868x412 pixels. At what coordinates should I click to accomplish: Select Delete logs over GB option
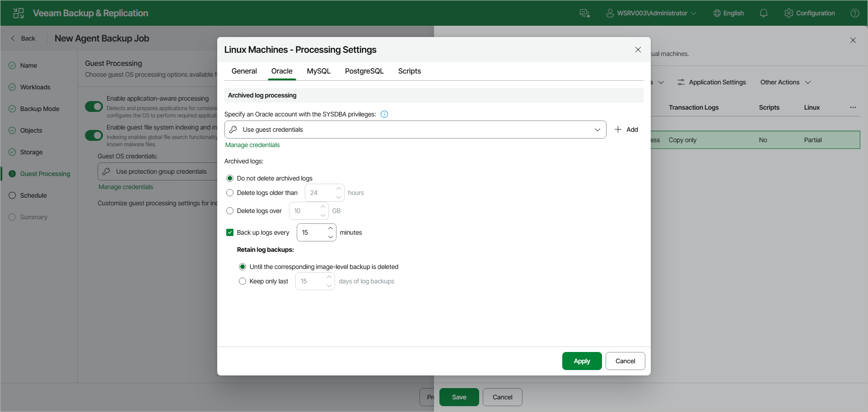click(x=230, y=211)
